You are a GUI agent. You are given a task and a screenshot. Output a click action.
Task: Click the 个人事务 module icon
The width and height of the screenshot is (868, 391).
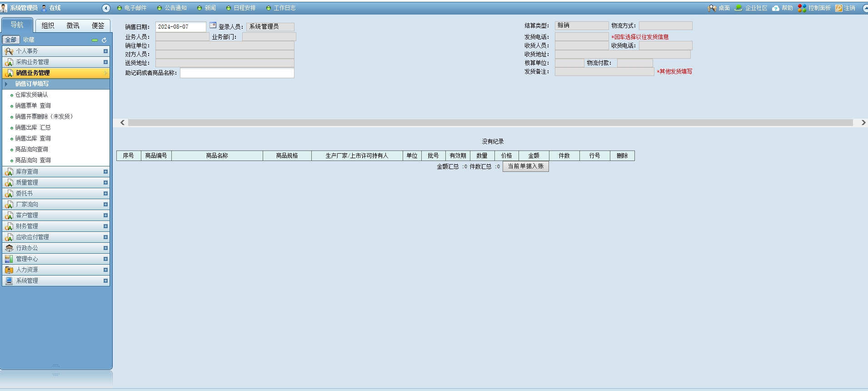9,51
